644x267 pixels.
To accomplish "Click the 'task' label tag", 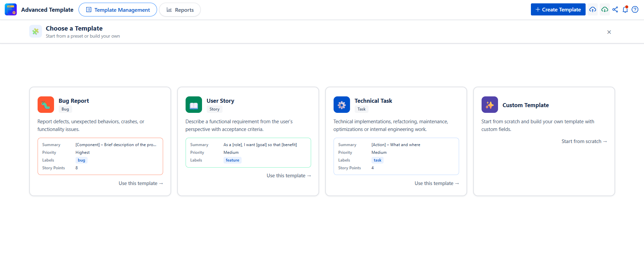I will [x=378, y=160].
